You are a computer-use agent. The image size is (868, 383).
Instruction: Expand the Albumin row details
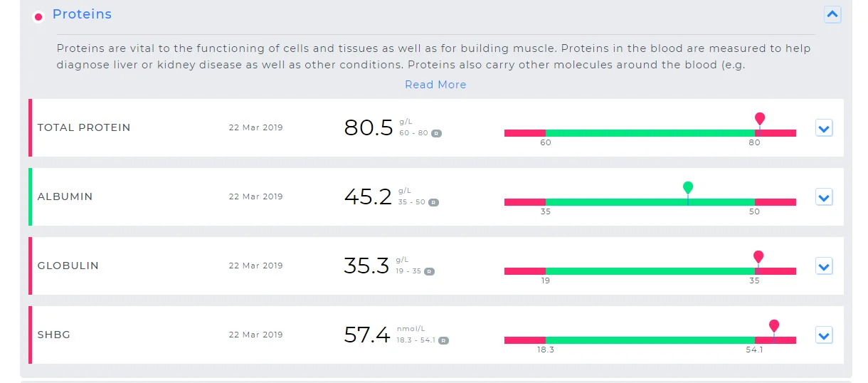click(824, 198)
